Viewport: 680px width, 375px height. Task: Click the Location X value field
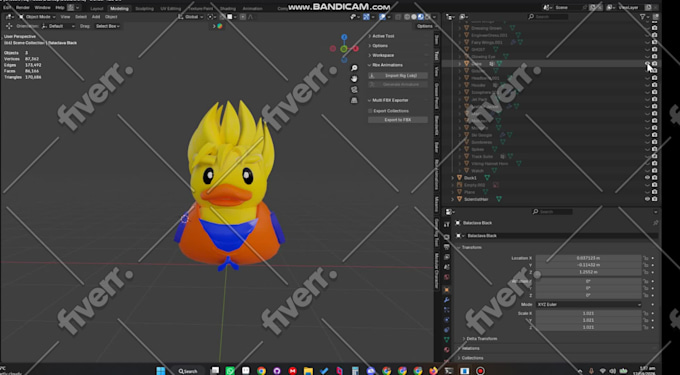pos(588,258)
